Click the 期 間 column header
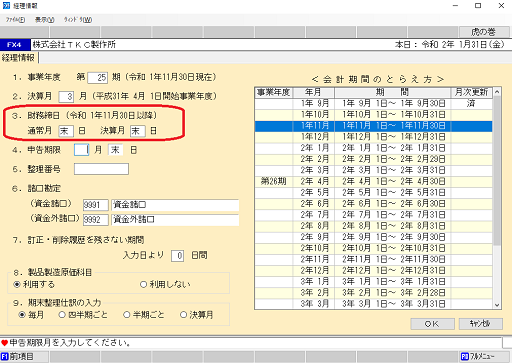The height and width of the screenshot is (363, 512). click(x=393, y=92)
